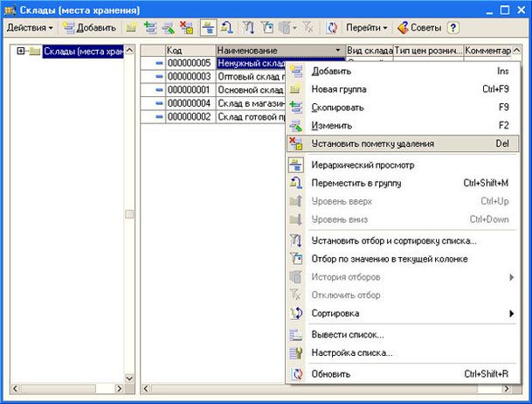Click the left tree panel's vertical scrollbar
The height and width of the screenshot is (404, 532).
coord(130,214)
